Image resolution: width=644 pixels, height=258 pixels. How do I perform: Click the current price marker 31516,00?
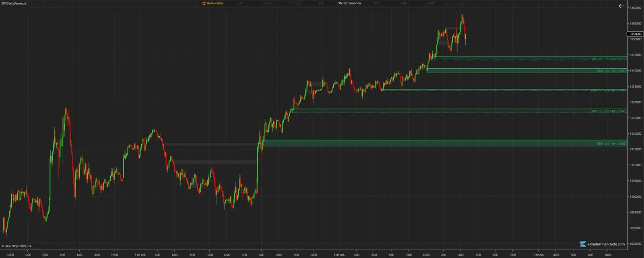[636, 34]
